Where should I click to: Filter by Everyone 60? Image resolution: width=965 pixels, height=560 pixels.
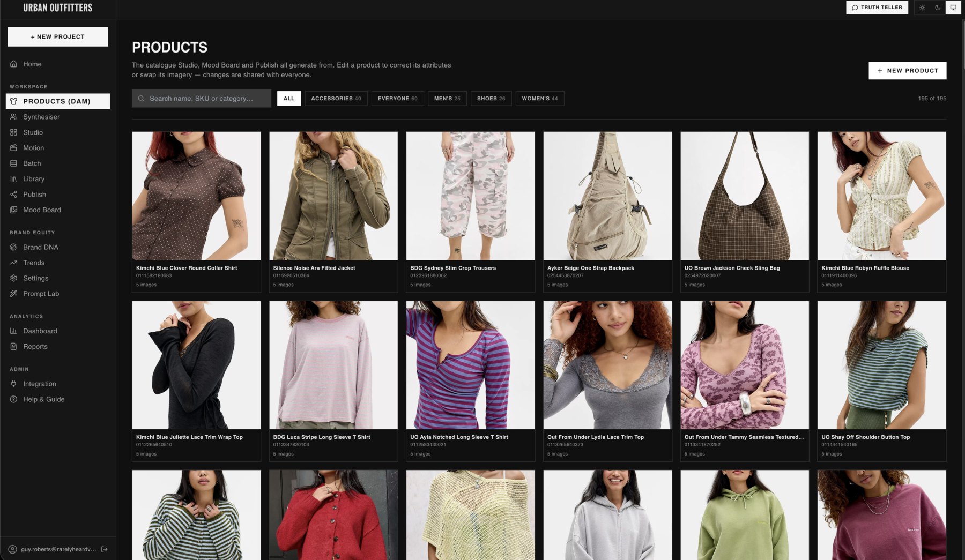pyautogui.click(x=397, y=99)
